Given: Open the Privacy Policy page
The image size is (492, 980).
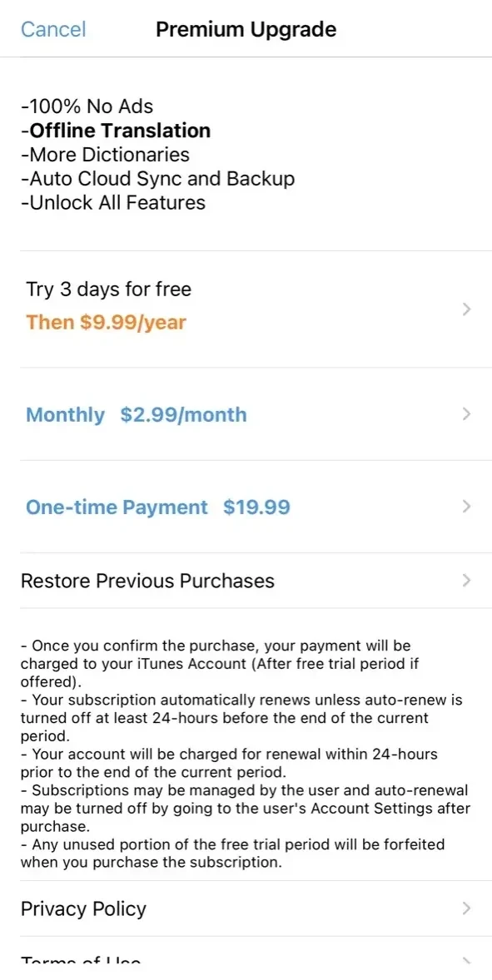Looking at the screenshot, I should 246,908.
